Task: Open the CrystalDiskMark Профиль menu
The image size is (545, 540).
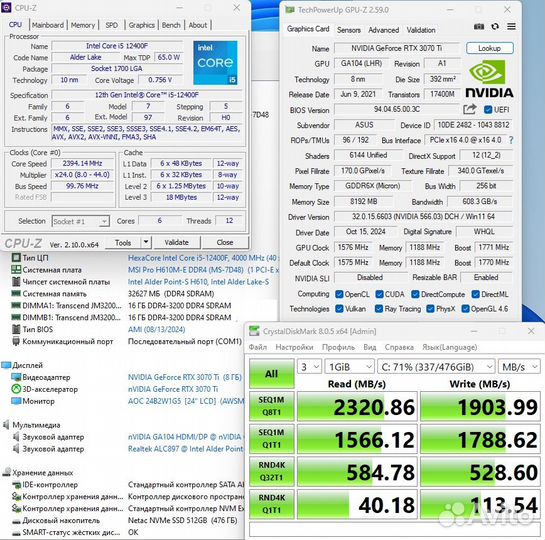Action: (x=338, y=347)
